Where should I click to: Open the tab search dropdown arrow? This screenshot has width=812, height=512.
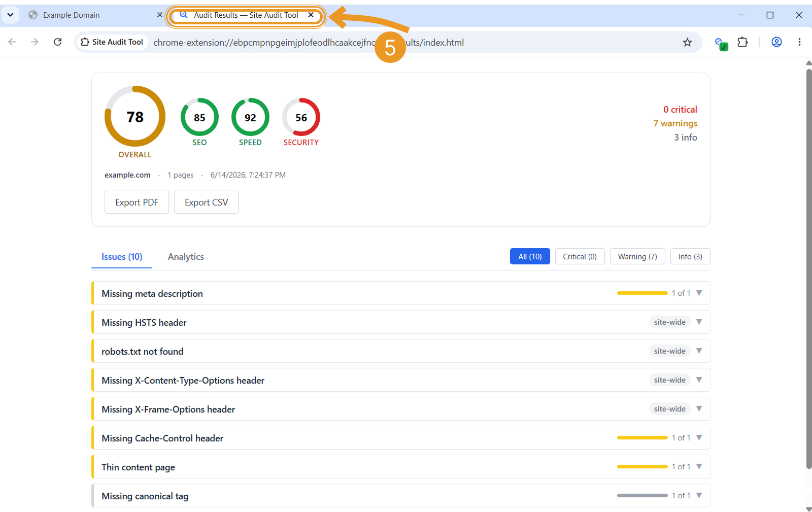point(10,15)
